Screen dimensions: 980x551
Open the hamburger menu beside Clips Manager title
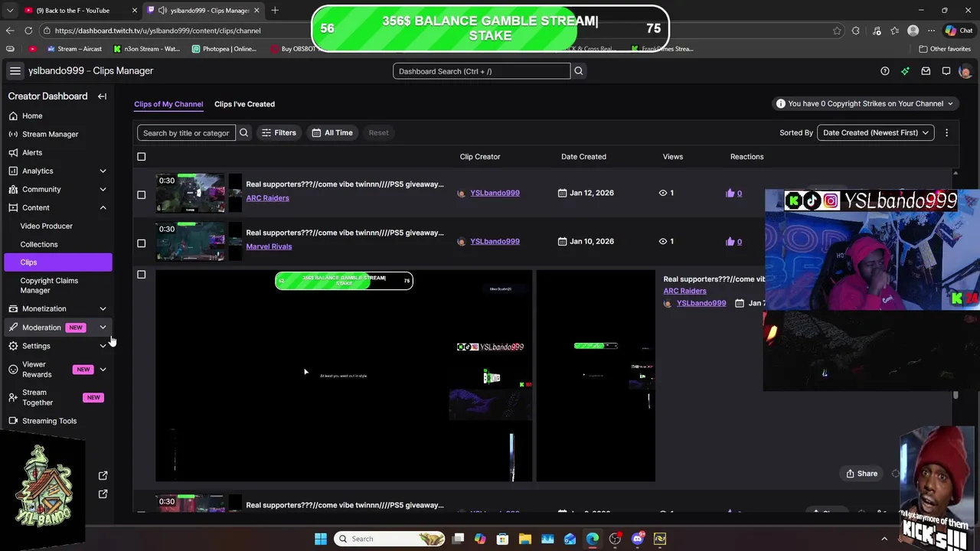click(15, 70)
